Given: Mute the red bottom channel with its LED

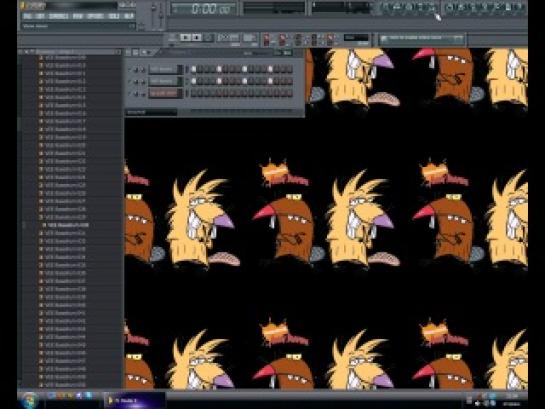Looking at the screenshot, I should pyautogui.click(x=130, y=93).
